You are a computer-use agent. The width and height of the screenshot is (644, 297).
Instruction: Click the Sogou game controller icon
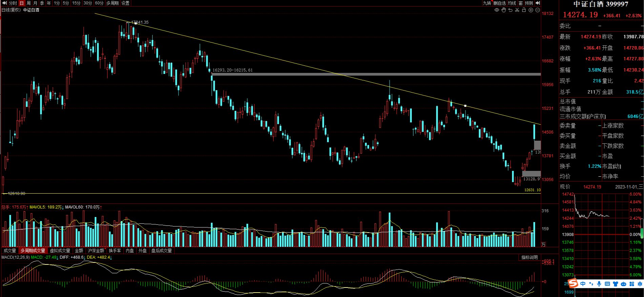(624, 284)
